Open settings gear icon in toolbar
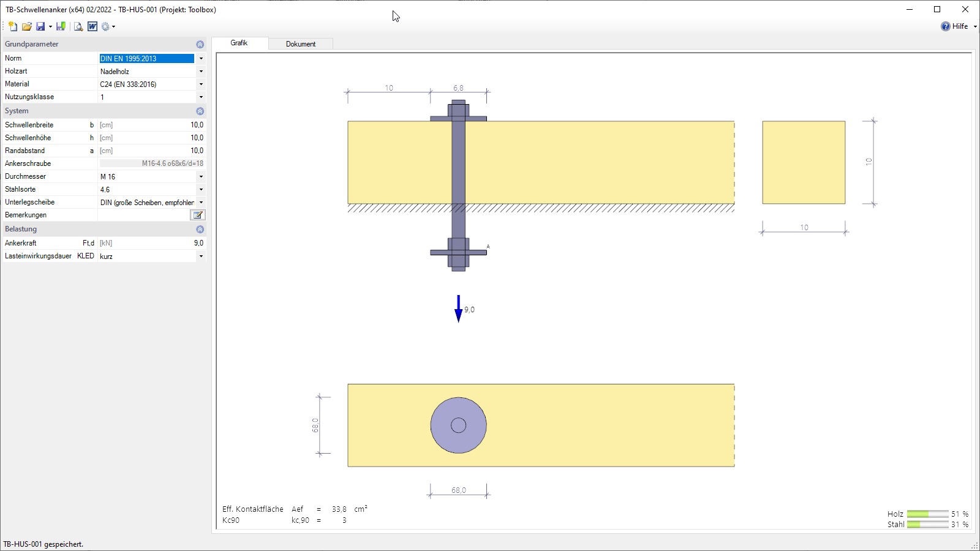This screenshot has width=980, height=551. pos(105,26)
